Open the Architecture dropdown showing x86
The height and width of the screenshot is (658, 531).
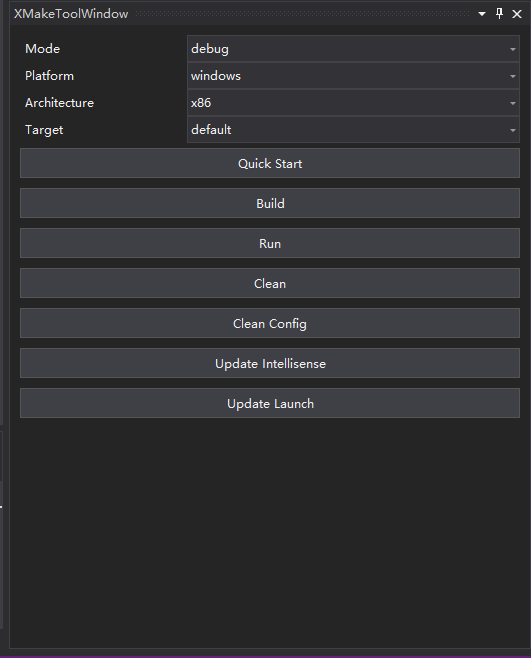(x=353, y=103)
